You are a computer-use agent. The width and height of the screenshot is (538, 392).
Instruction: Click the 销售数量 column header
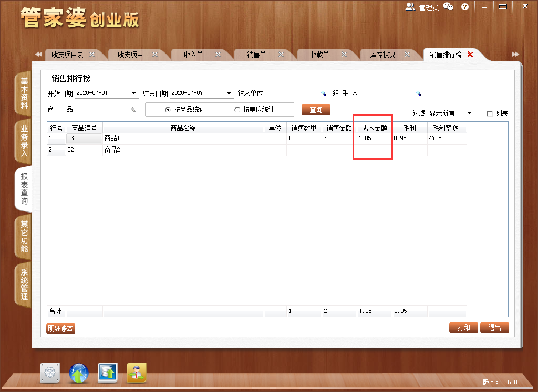[x=304, y=128]
